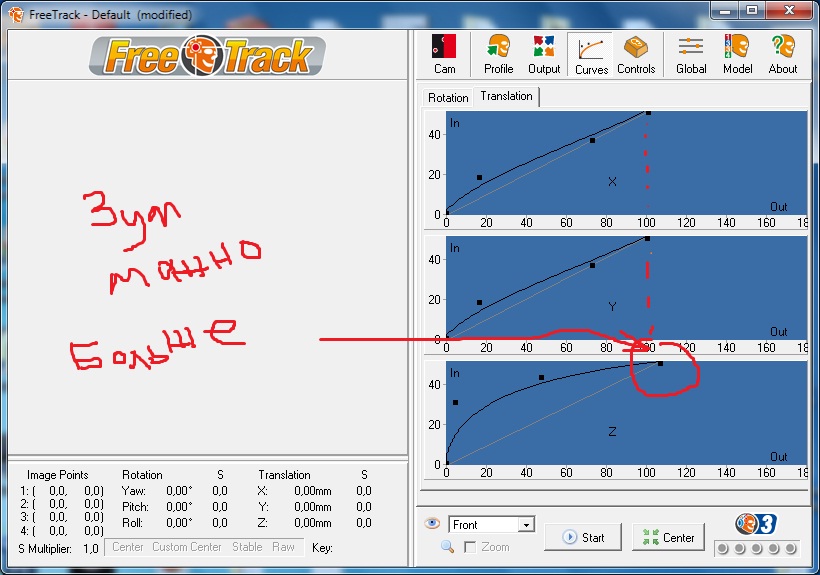Select second control point on X curve

(593, 141)
